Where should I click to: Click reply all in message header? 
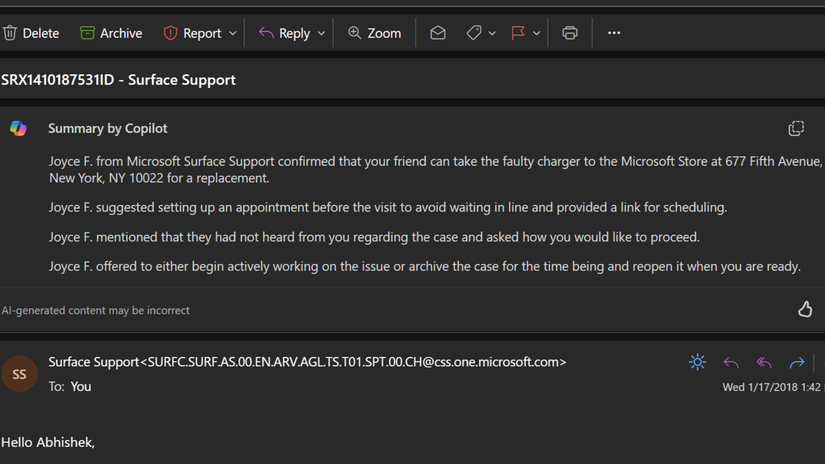point(764,362)
